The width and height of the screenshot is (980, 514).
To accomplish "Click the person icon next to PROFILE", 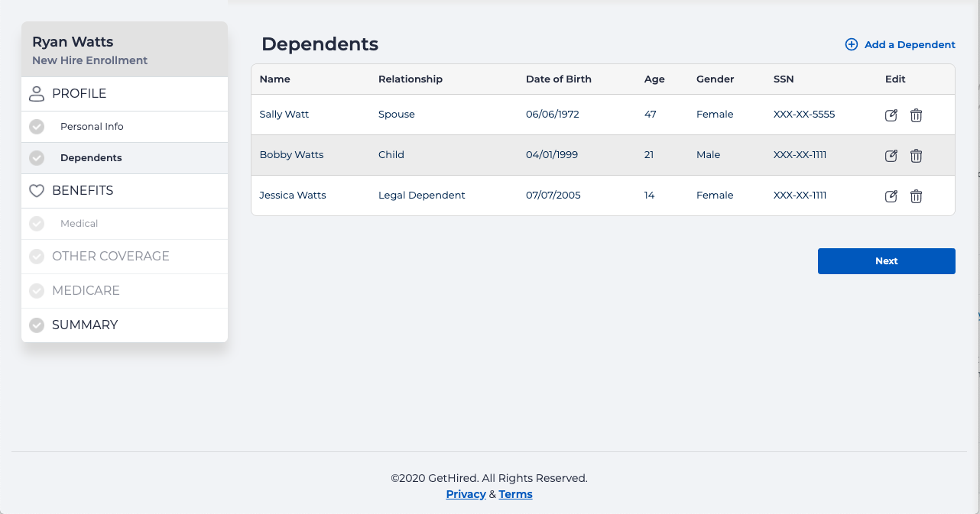I will [x=36, y=93].
